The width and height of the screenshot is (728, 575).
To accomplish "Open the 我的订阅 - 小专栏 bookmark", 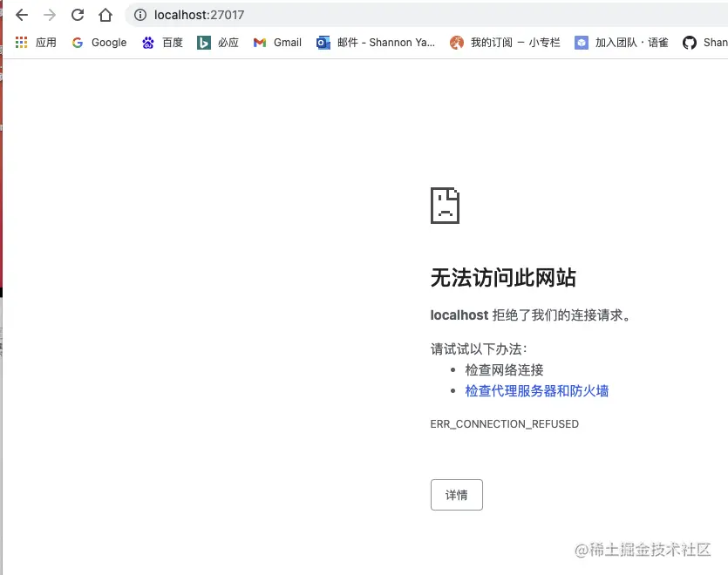I will point(502,42).
